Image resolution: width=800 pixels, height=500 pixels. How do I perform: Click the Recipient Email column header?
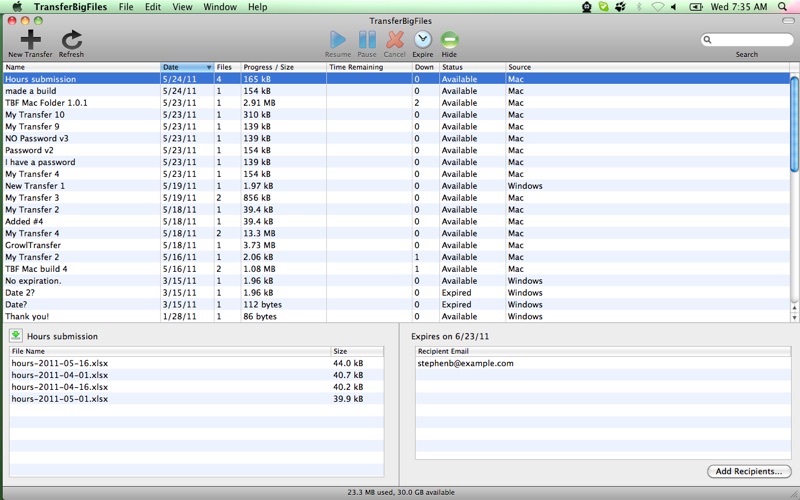click(x=603, y=351)
